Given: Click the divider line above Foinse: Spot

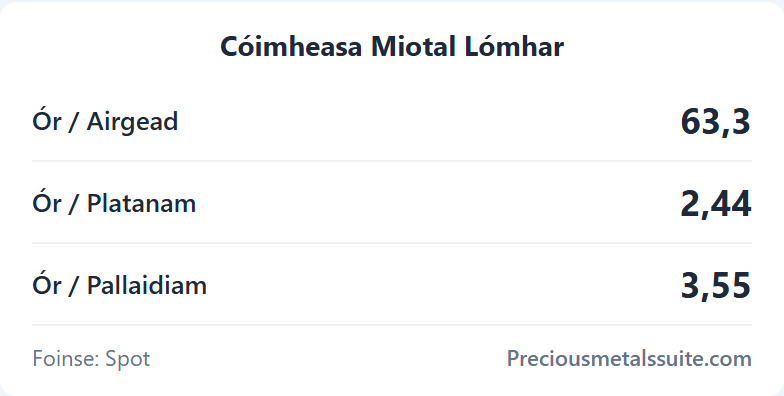Looking at the screenshot, I should pyautogui.click(x=392, y=325).
